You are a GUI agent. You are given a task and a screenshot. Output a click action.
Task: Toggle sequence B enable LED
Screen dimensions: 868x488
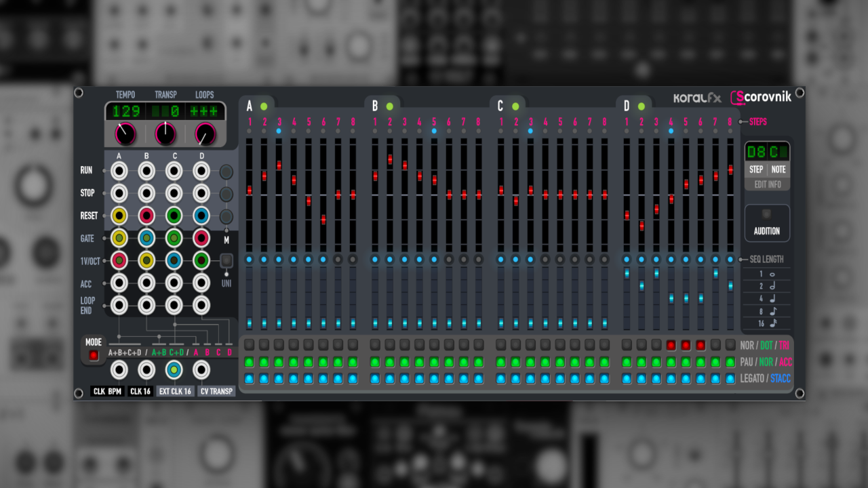coord(390,106)
